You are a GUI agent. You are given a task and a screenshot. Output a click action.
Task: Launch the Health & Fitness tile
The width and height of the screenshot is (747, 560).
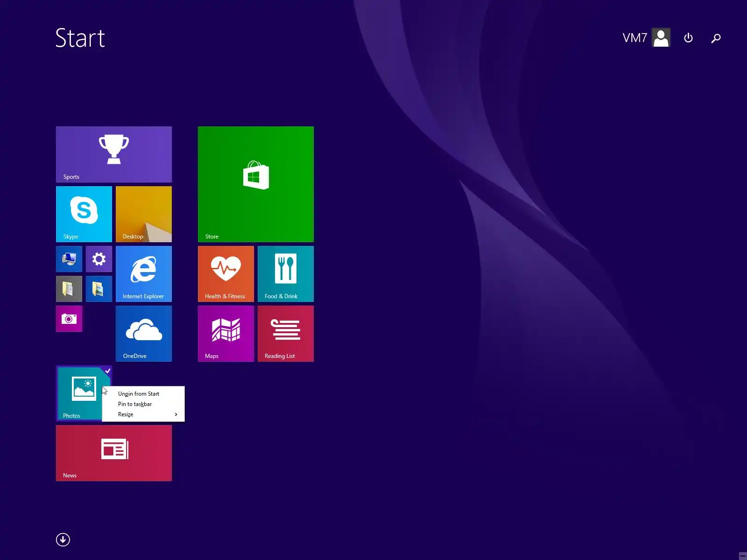coord(226,273)
